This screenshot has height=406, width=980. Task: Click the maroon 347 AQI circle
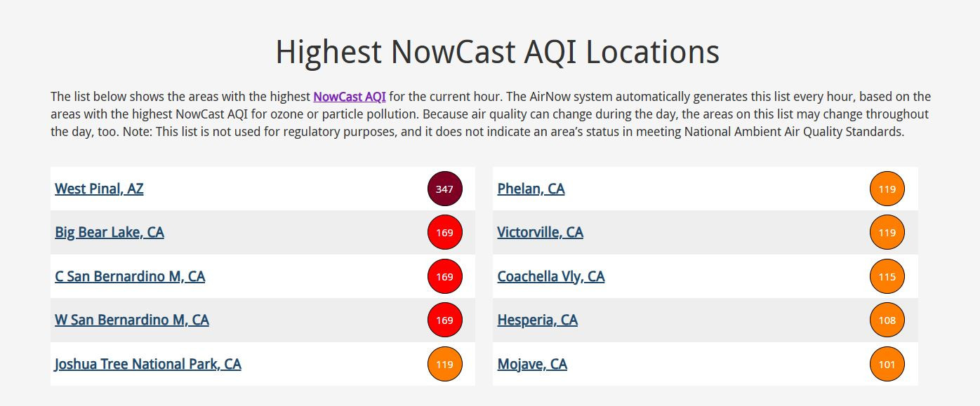tap(445, 189)
